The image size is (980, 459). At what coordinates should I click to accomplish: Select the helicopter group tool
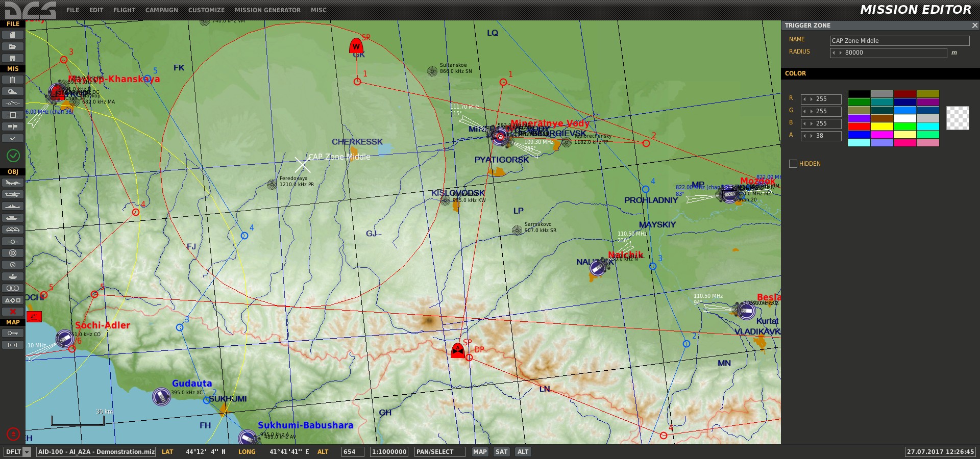point(13,195)
